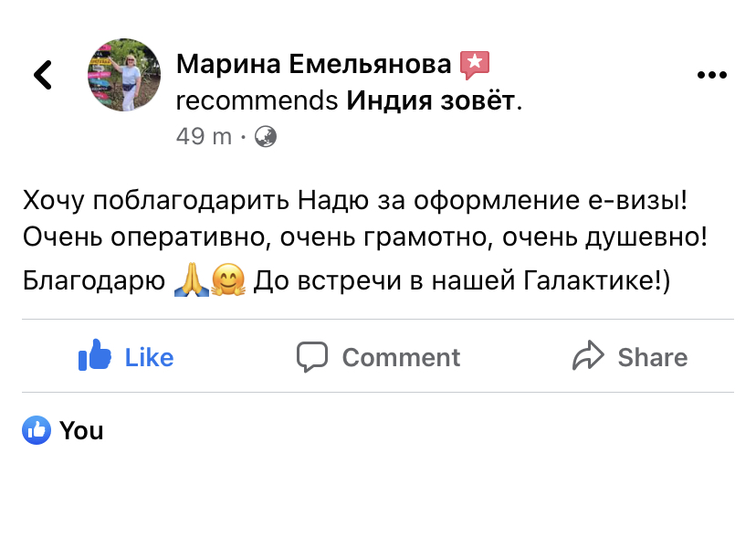756x537 pixels.
Task: Click the blue like reaction icon
Action: 37,430
